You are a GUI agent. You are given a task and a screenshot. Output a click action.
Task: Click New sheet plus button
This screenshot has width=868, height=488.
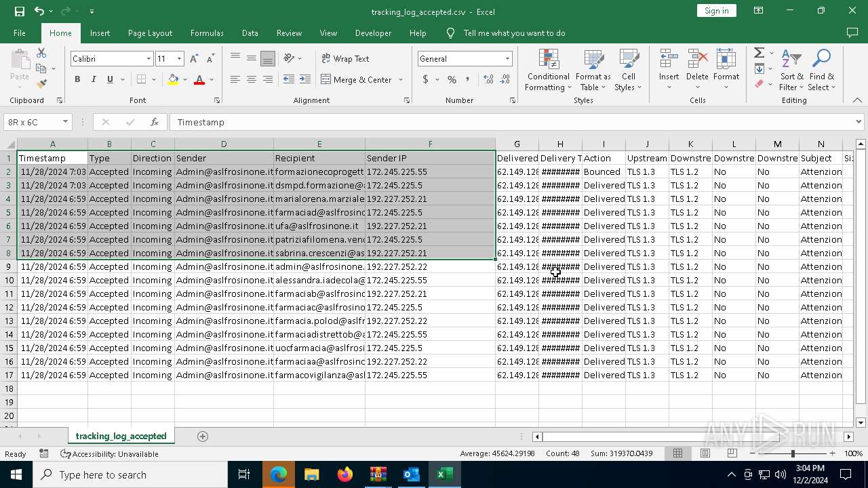(x=202, y=436)
